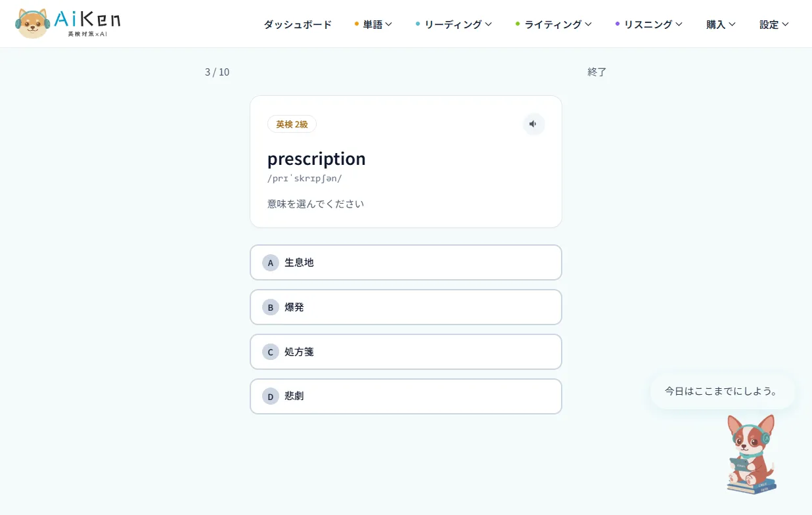Expand the 単語 dropdown menu
This screenshot has width=812, height=515.
373,24
